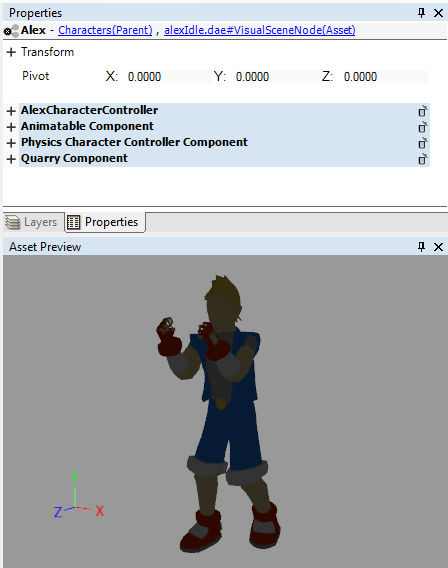Click the Asset Preview panel title

45,247
